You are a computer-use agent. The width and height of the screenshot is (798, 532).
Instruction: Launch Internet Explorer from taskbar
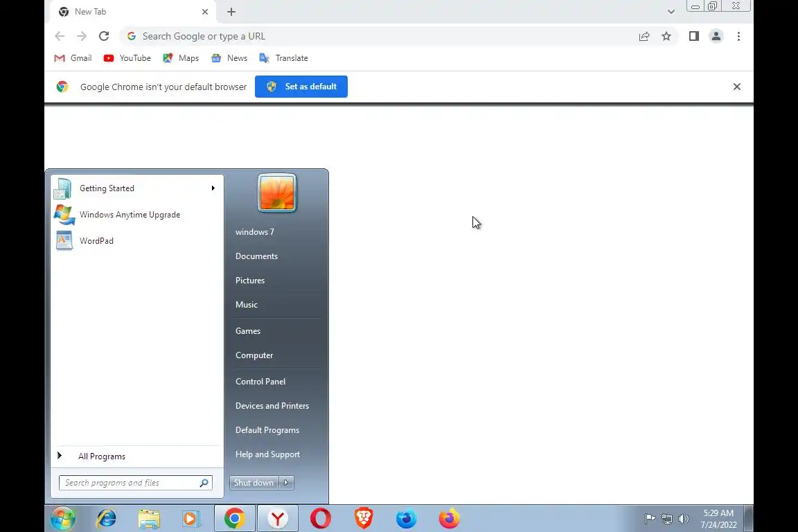coord(107,519)
